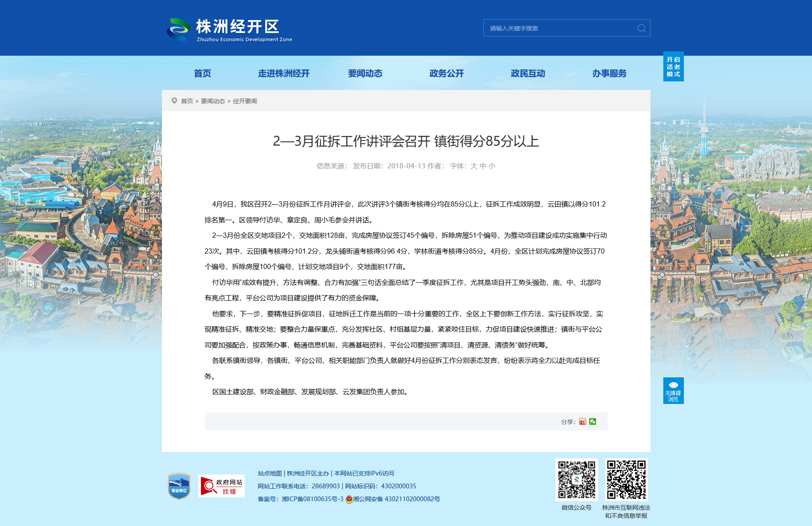812x526 pixels.
Task: Go to 首页 via breadcrumb
Action: click(187, 101)
